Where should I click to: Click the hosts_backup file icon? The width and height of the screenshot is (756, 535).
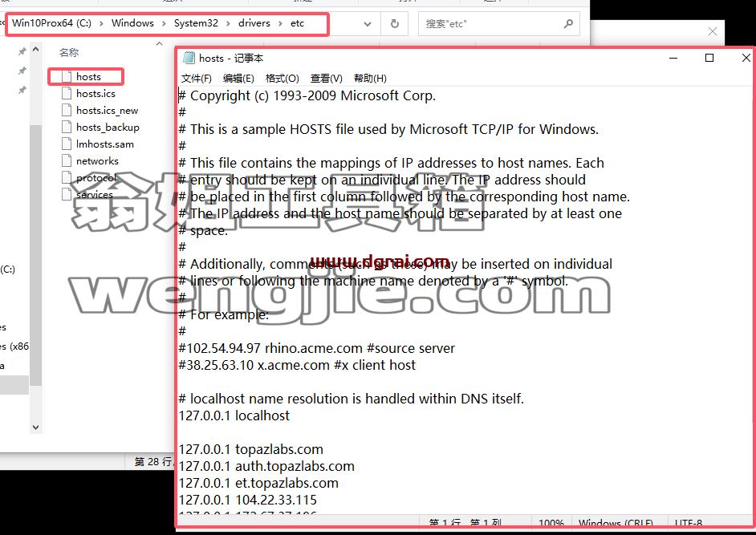coord(67,128)
